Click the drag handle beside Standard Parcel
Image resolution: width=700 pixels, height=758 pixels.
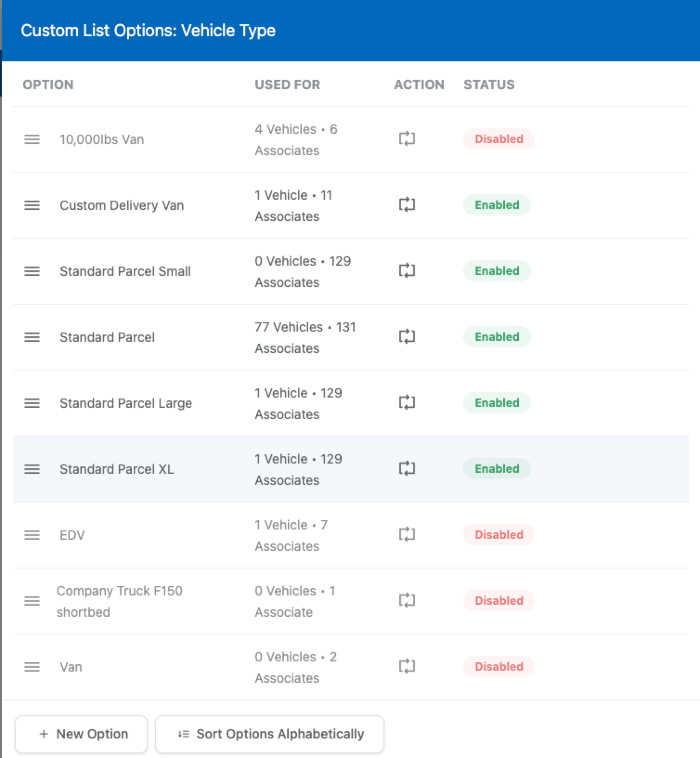click(x=32, y=337)
